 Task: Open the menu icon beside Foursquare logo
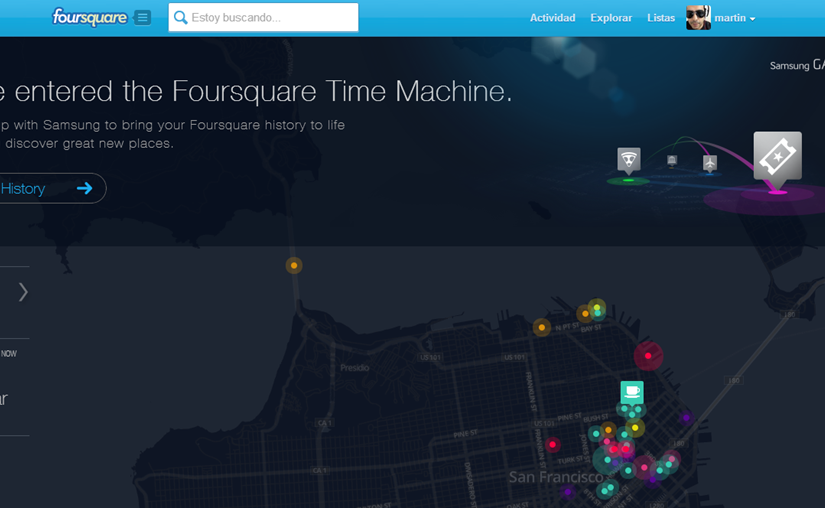click(142, 17)
